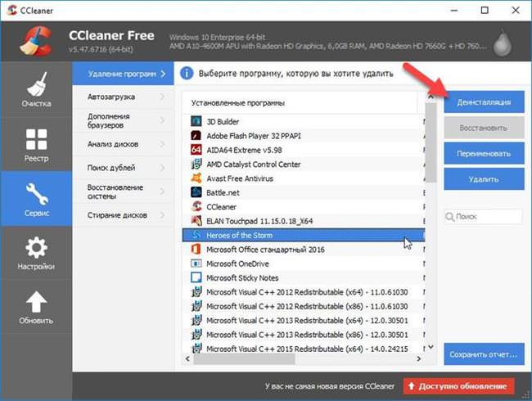Open the Дополнения браузеров tab
Image resolution: width=532 pixels, height=401 pixels.
point(123,120)
